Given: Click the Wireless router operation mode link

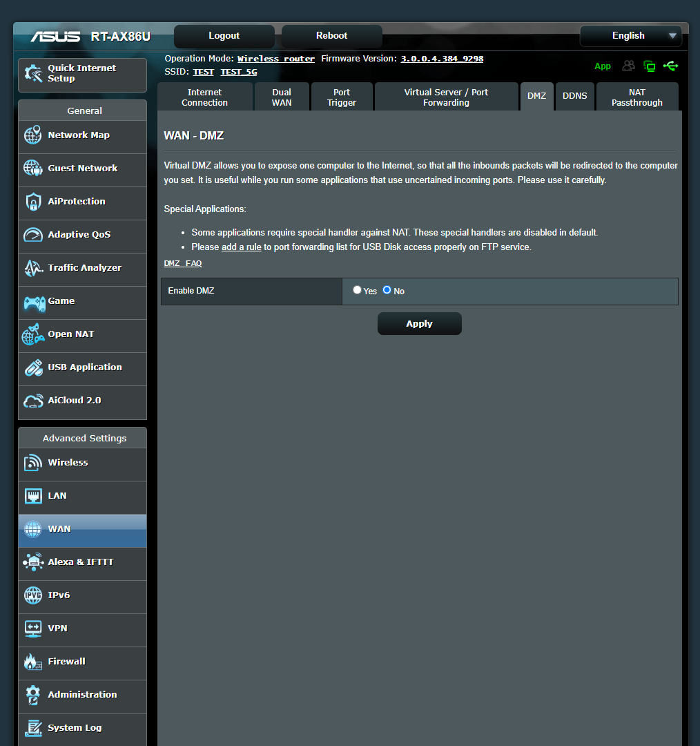Looking at the screenshot, I should click(x=276, y=59).
